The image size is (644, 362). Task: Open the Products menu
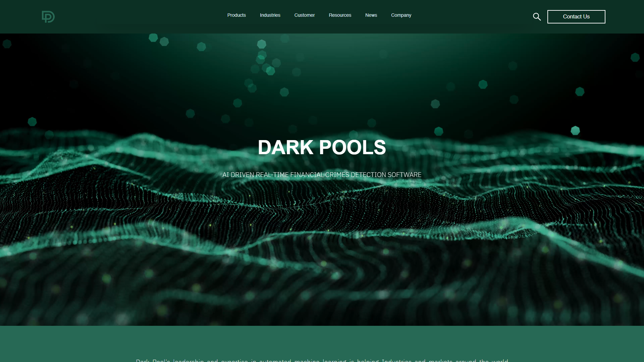pyautogui.click(x=236, y=15)
